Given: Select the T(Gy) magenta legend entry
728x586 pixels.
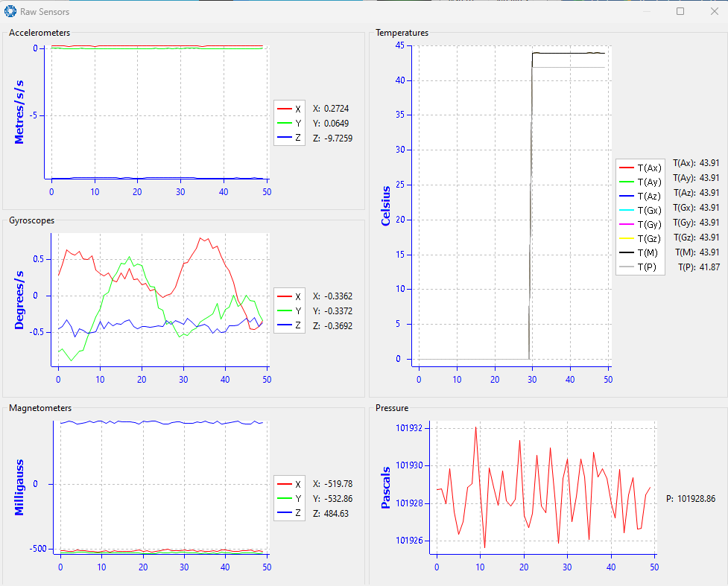Looking at the screenshot, I should 630,224.
